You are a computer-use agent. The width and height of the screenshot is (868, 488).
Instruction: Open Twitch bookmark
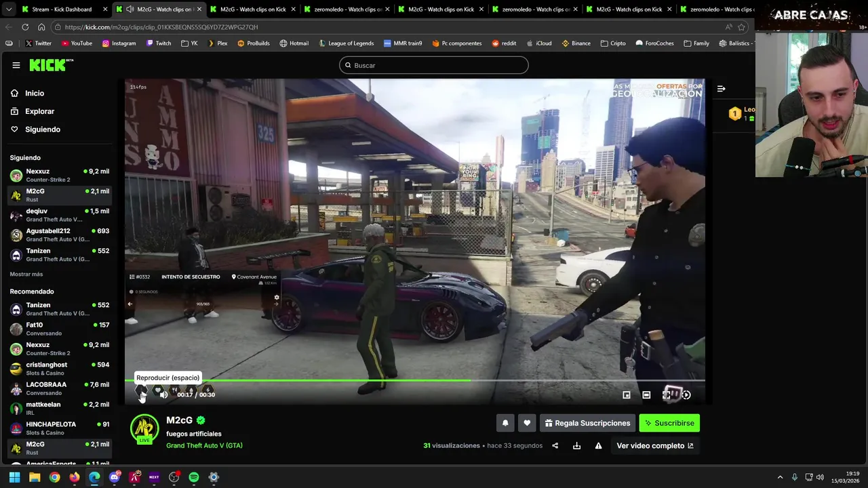158,43
